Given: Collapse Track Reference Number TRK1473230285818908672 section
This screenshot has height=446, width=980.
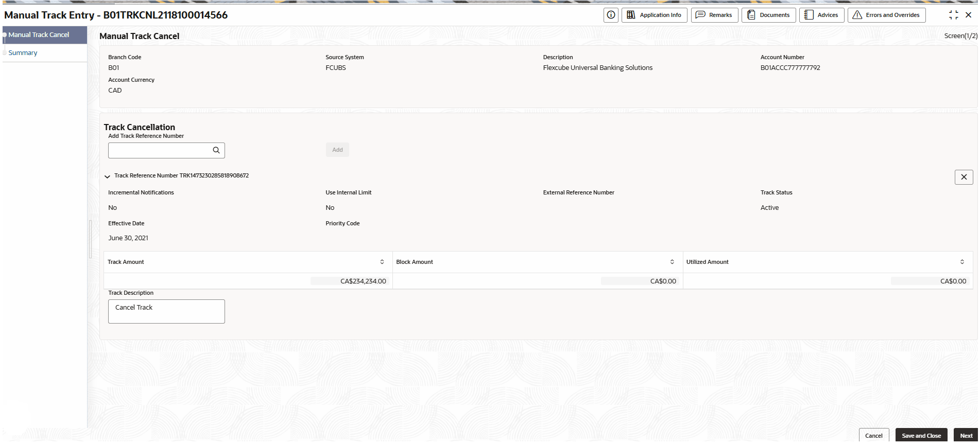Looking at the screenshot, I should point(107,176).
